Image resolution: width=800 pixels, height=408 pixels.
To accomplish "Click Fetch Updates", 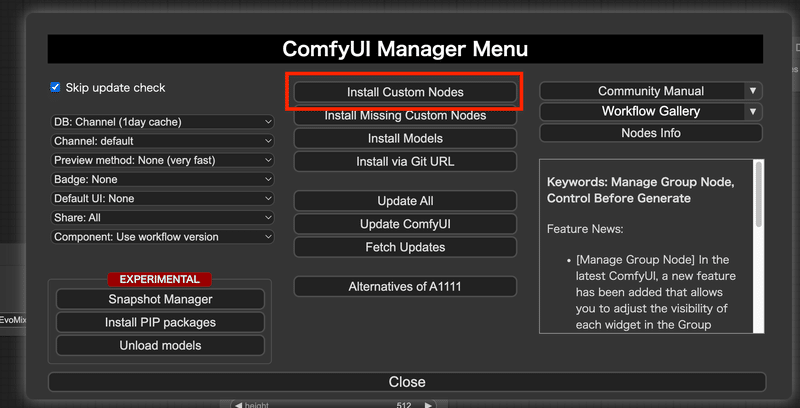I will [x=405, y=247].
